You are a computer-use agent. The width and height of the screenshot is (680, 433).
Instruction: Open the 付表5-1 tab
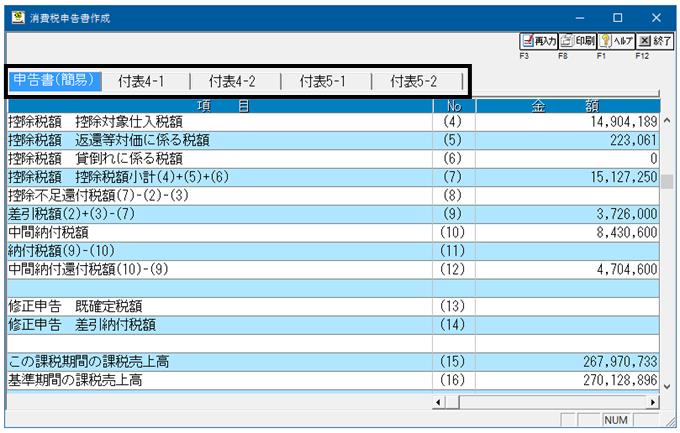pos(323,81)
